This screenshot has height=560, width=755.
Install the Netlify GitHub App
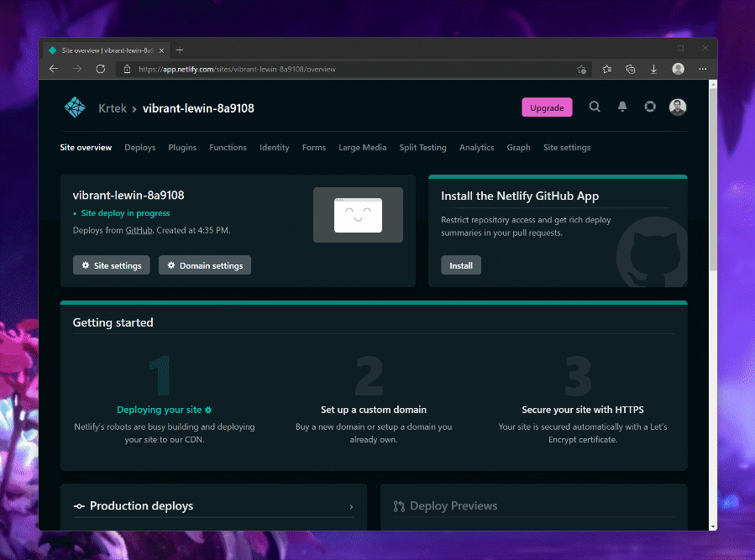(x=461, y=265)
